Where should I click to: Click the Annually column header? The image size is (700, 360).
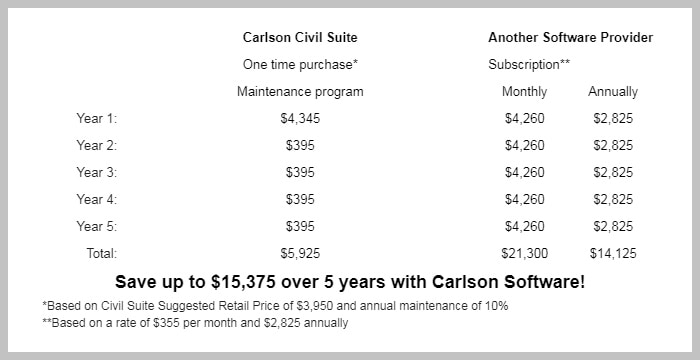click(x=613, y=92)
